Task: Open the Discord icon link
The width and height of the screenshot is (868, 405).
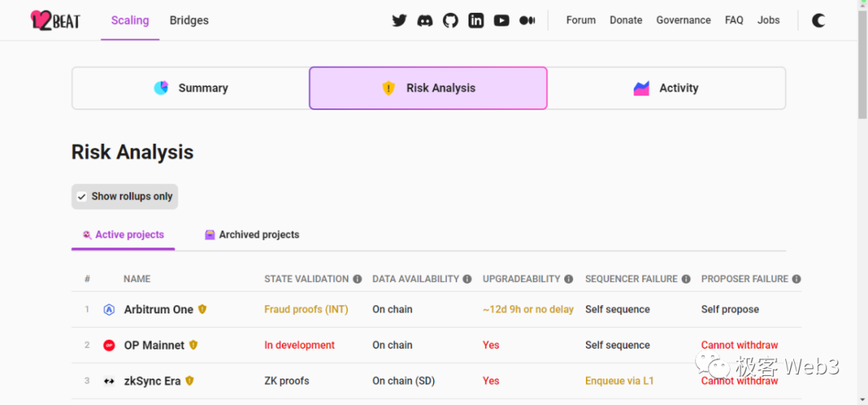Action: pos(425,20)
